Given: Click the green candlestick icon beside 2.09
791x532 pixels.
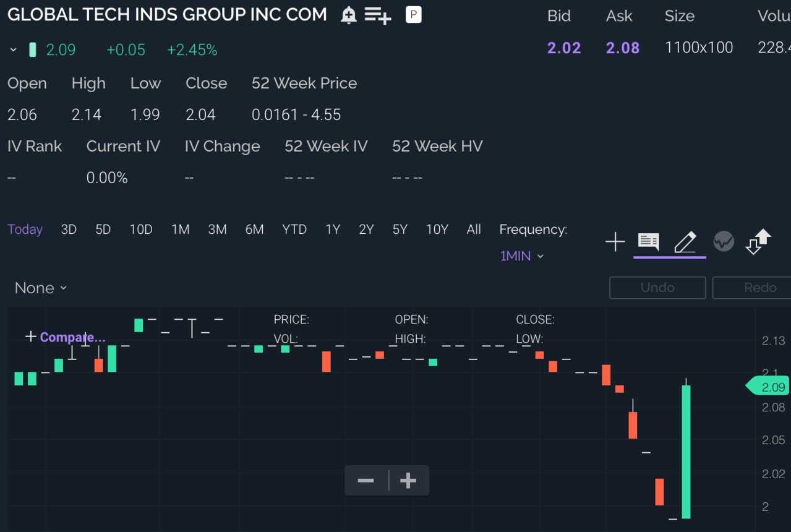Looking at the screenshot, I should tap(33, 50).
